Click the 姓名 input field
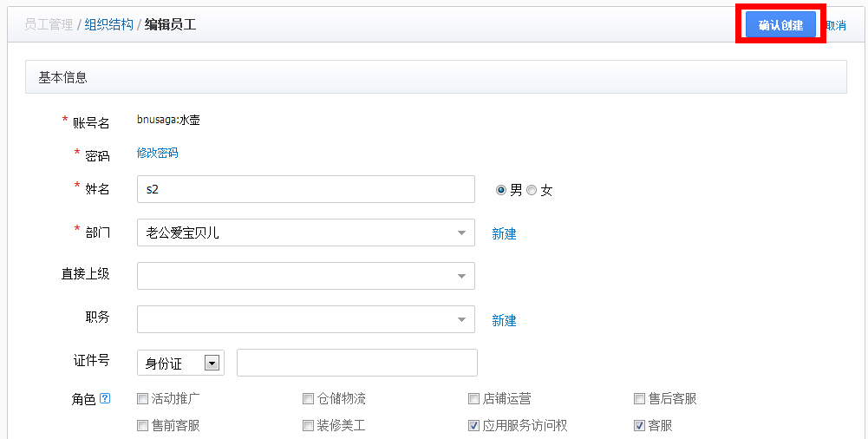 coord(305,189)
